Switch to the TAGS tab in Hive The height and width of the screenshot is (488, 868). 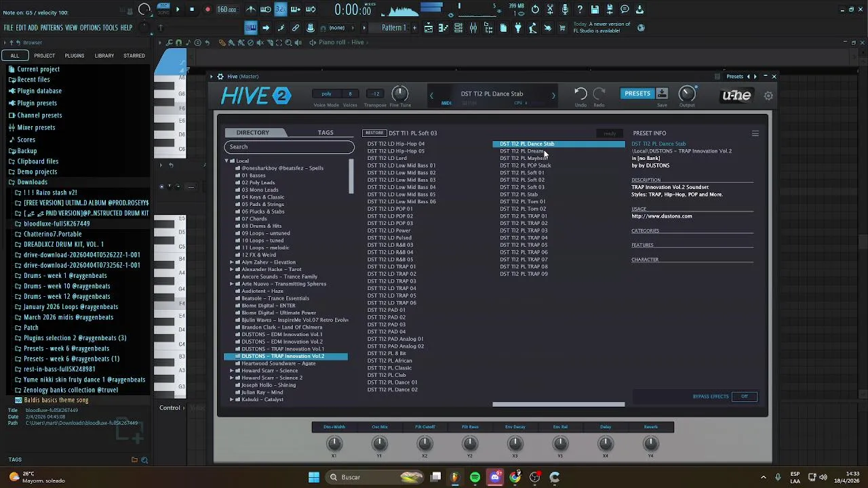pos(325,133)
